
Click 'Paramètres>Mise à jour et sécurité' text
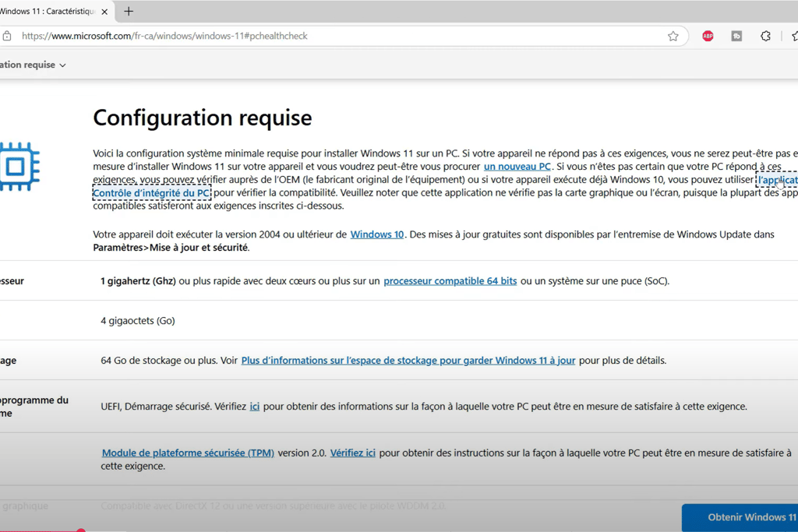pos(171,248)
